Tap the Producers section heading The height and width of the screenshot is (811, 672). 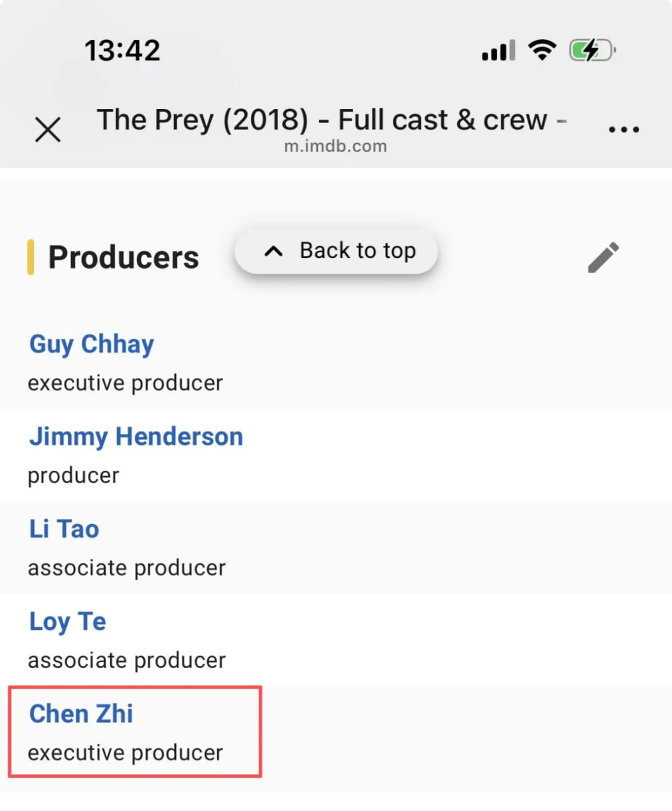[124, 257]
